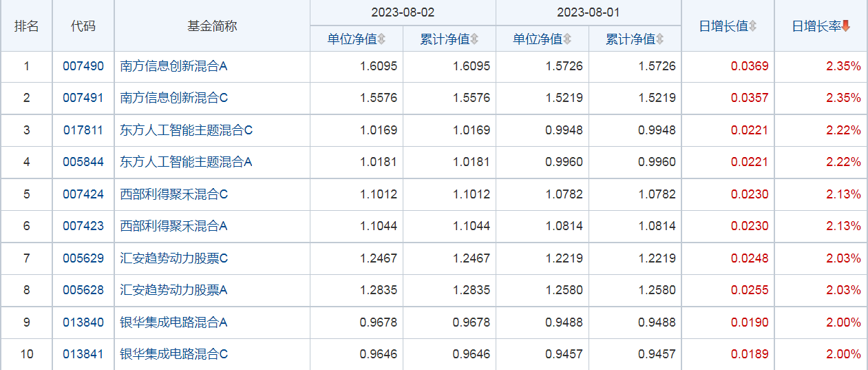The image size is (868, 370).
Task: Open fund code 013841 link
Action: pyautogui.click(x=83, y=354)
